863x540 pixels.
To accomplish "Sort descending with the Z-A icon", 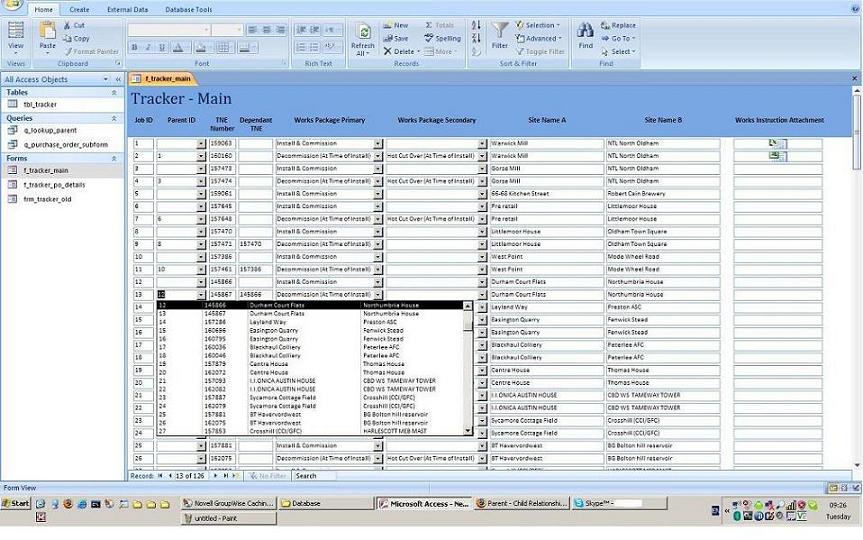I will (476, 39).
